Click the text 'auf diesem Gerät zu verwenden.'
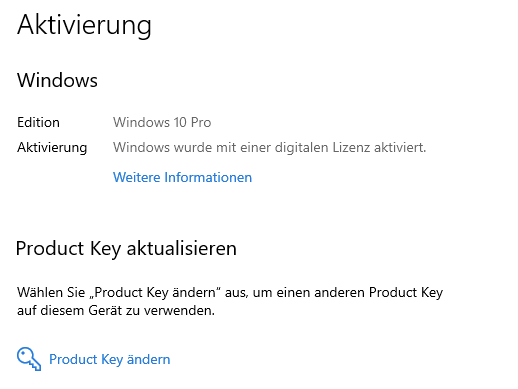 coord(116,311)
